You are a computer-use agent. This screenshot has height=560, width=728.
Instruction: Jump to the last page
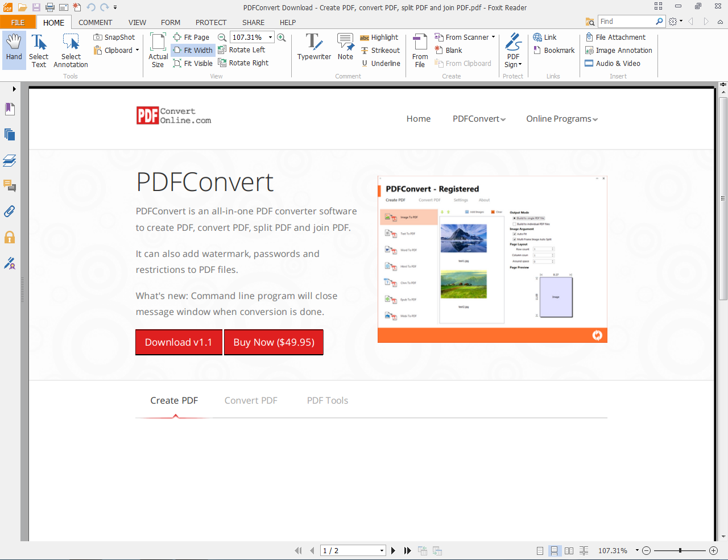(407, 550)
